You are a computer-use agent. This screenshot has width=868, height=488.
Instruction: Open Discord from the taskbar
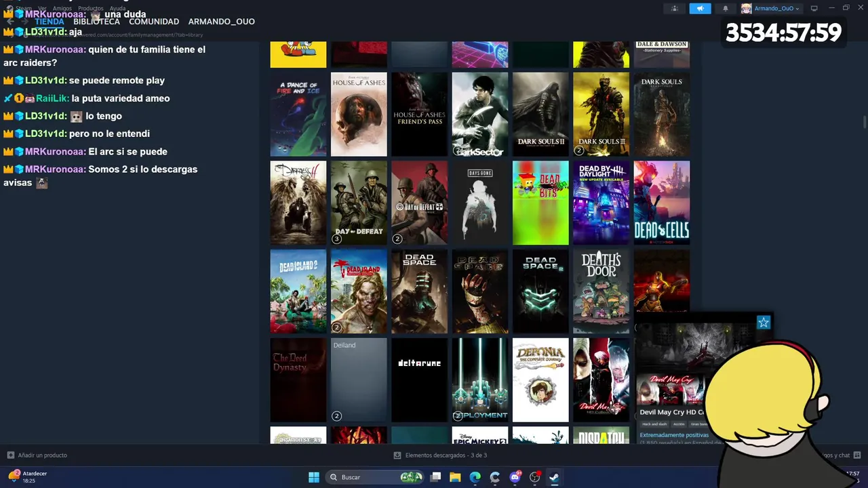pyautogui.click(x=515, y=477)
